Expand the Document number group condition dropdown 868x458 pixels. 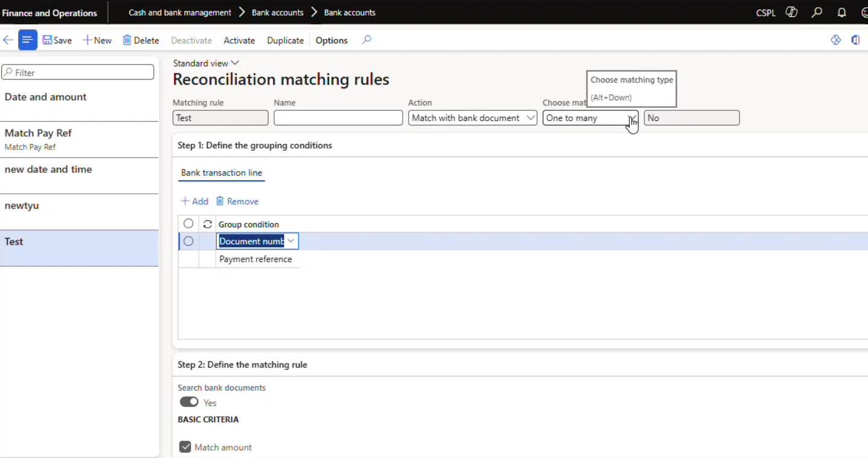click(291, 241)
